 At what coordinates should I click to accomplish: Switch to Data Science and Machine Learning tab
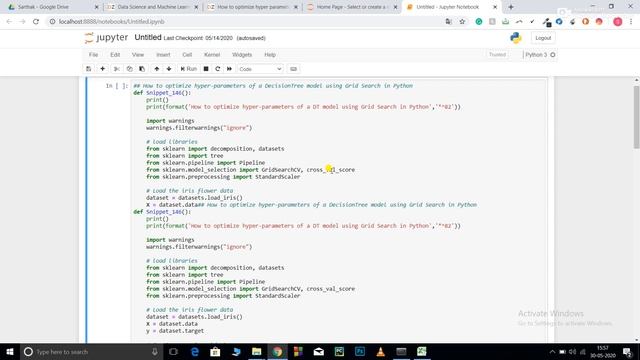pos(153,7)
